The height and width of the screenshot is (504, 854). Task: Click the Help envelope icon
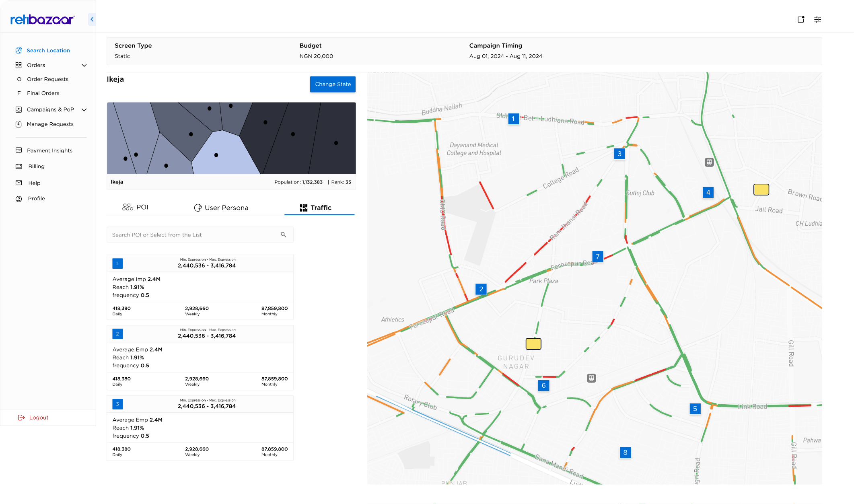point(19,183)
